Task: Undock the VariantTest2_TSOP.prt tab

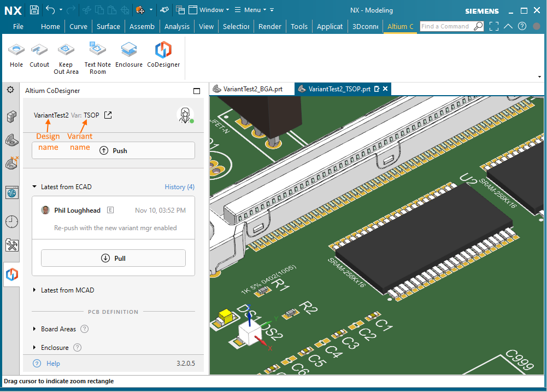Action: 377,89
